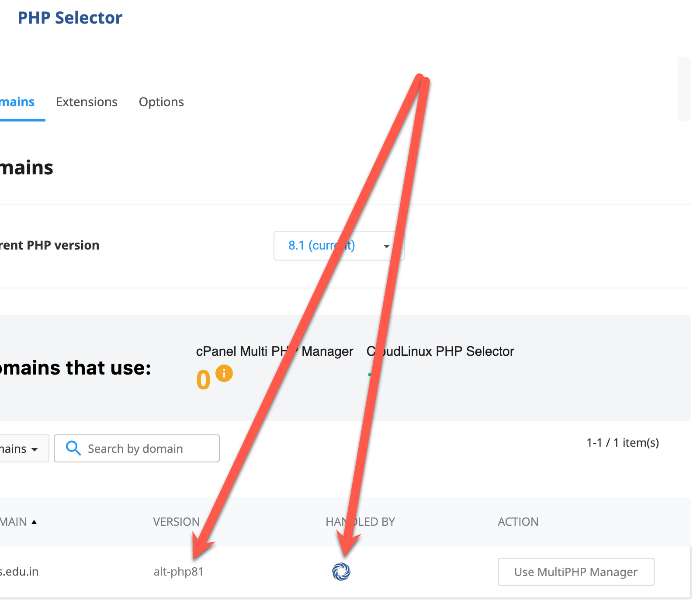Click the alt-php81 version cell
The width and height of the screenshot is (700, 604).
[x=178, y=572]
